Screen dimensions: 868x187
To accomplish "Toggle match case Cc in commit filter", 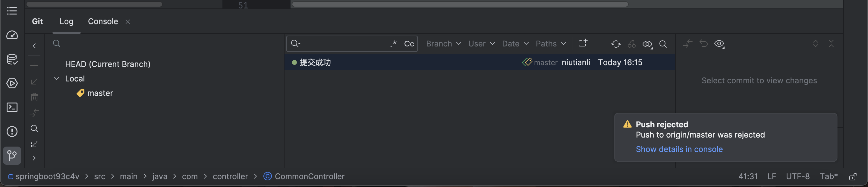I will [x=409, y=44].
